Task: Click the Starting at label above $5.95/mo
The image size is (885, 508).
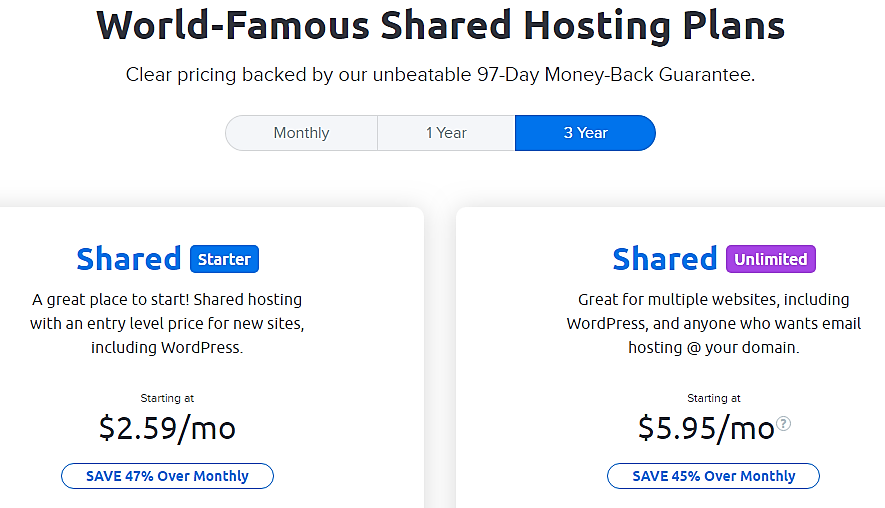Action: click(713, 398)
